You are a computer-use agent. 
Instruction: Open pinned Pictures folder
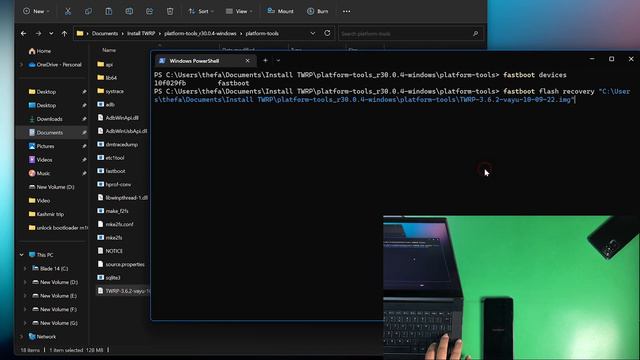point(45,146)
